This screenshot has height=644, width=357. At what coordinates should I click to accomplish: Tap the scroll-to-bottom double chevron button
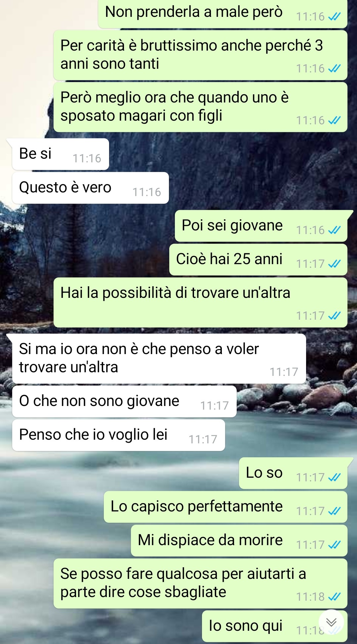(331, 622)
